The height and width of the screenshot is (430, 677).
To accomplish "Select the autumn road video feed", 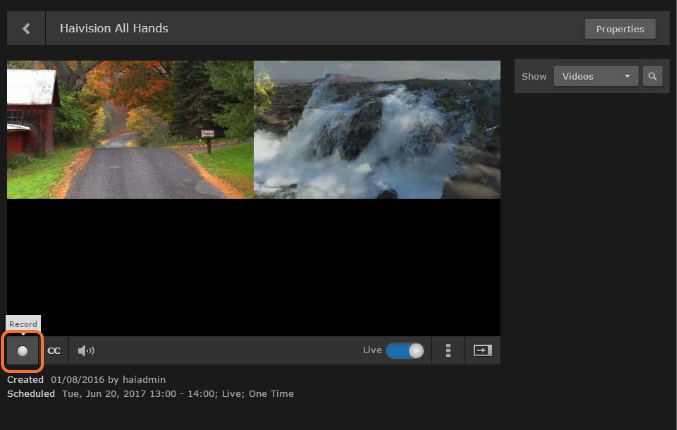I will (x=130, y=130).
